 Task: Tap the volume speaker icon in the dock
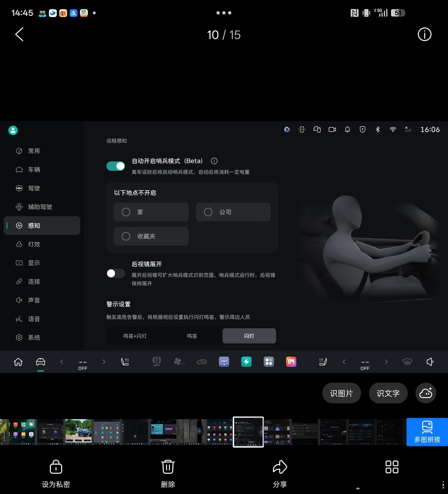430,362
